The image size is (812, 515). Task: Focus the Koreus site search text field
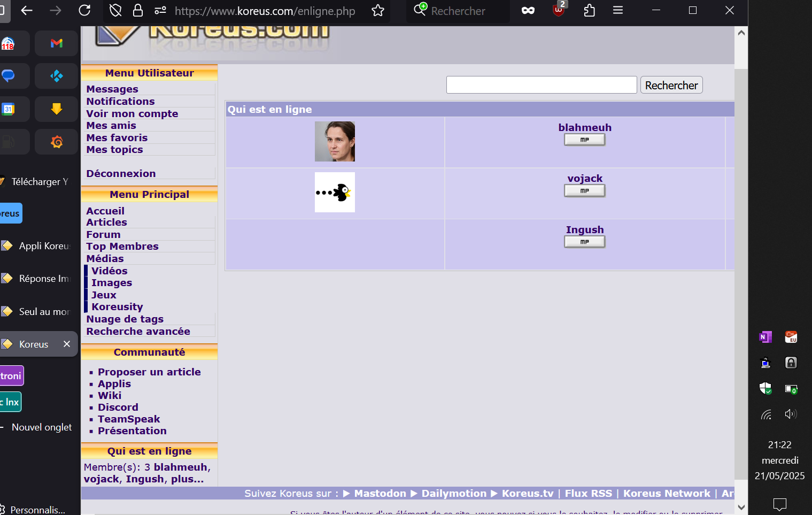[x=541, y=85]
